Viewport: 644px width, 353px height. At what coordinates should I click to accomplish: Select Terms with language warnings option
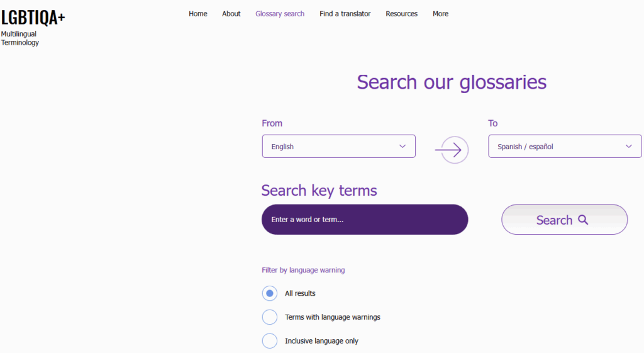[270, 317]
